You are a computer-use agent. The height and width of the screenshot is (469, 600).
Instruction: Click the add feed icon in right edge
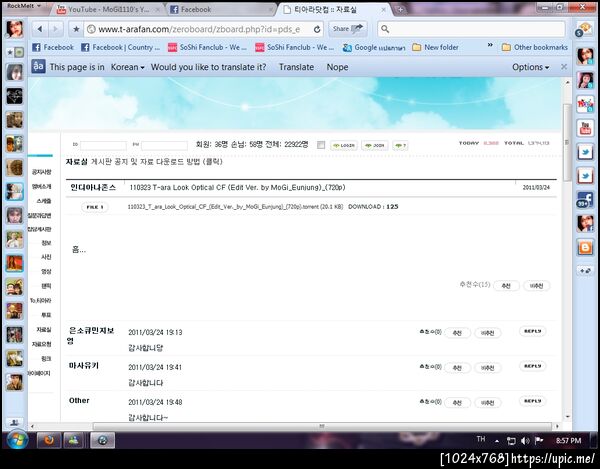pyautogui.click(x=585, y=270)
